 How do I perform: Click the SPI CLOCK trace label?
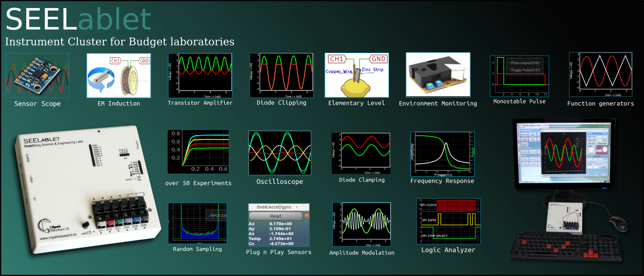coord(430,205)
